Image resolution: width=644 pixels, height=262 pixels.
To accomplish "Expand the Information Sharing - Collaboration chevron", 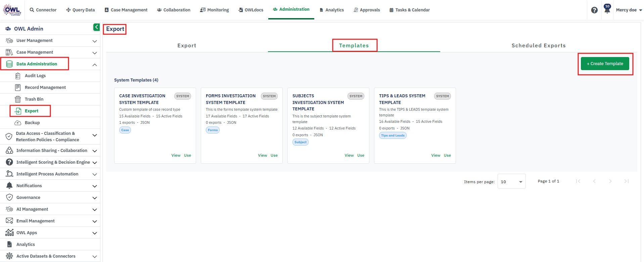I will pos(95,151).
